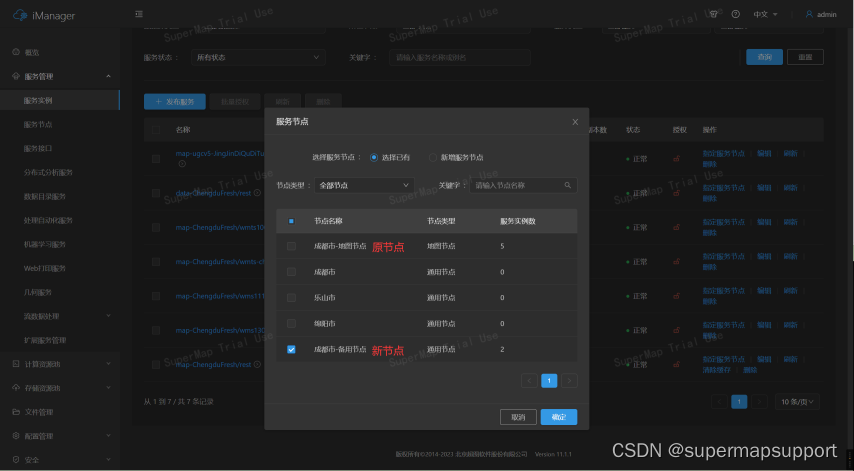The image size is (854, 471).
Task: Toggle the sidebar collapse hamburger icon
Action: coord(138,14)
